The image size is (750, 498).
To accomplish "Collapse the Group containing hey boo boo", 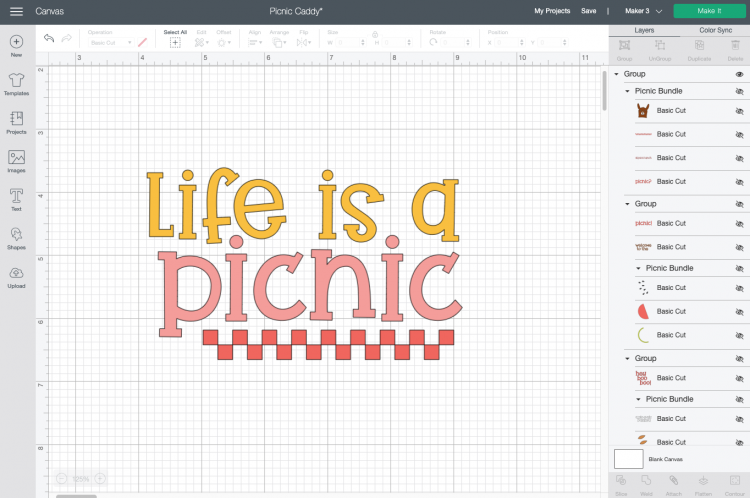I will coord(628,358).
